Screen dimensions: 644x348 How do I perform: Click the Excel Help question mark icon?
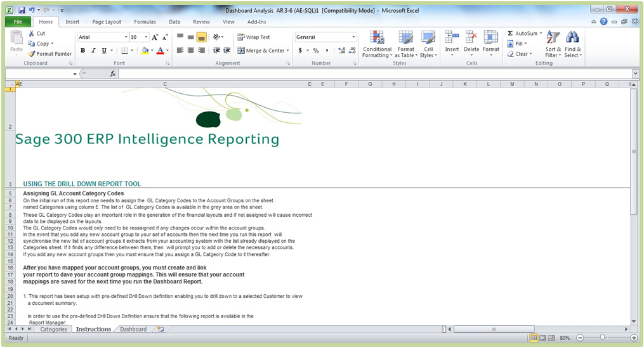pos(603,22)
